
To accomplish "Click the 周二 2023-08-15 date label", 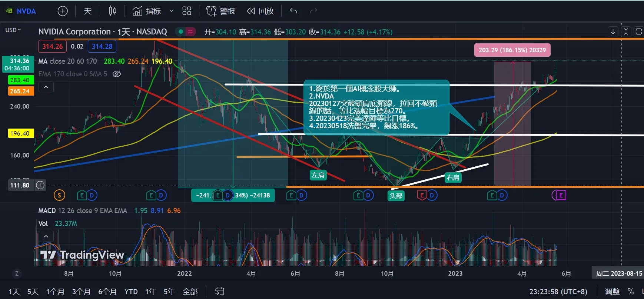I will 619,273.
